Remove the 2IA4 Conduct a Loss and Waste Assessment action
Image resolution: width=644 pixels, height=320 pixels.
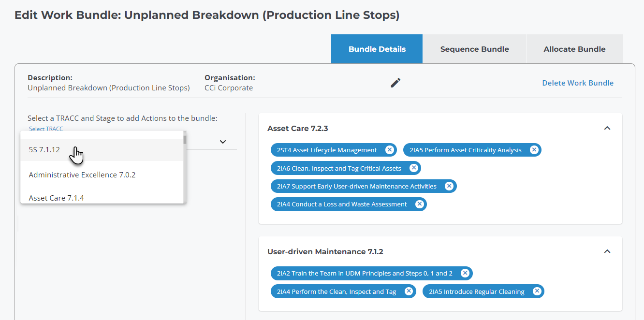(x=419, y=204)
